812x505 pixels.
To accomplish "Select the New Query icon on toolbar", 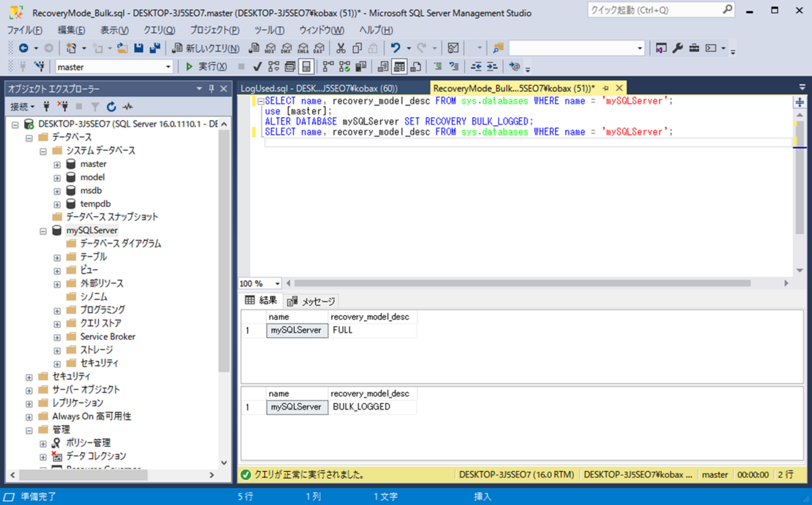I will 203,47.
